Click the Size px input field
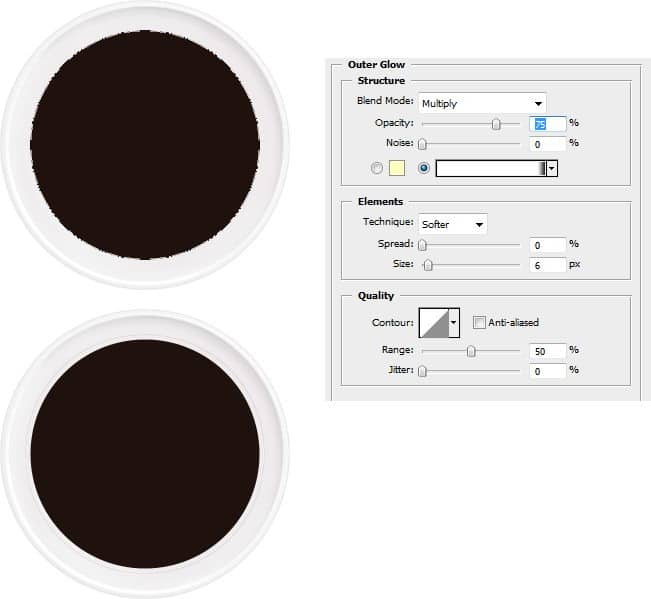The height and width of the screenshot is (599, 651). [x=547, y=265]
